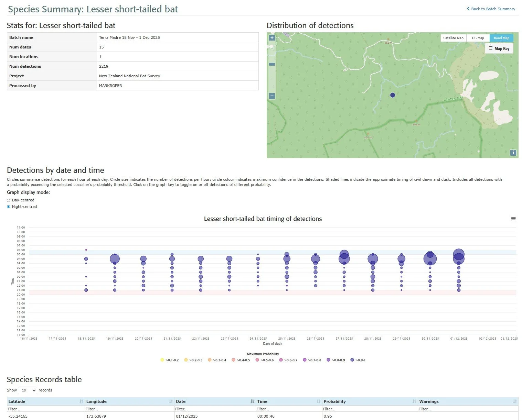This screenshot has width=522, height=420.
Task: Click batch name Terra Madre 18 Nov - 1 Dec 2025
Action: 129,37
